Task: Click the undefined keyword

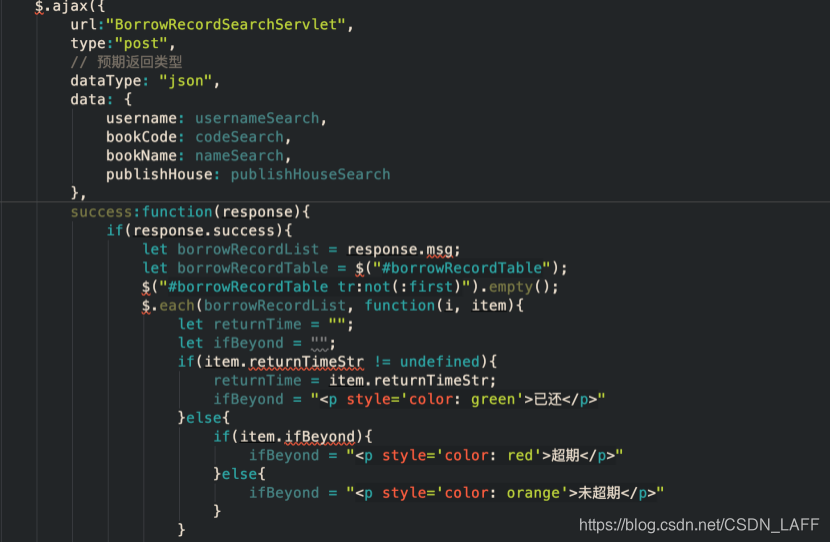Action: [440, 362]
